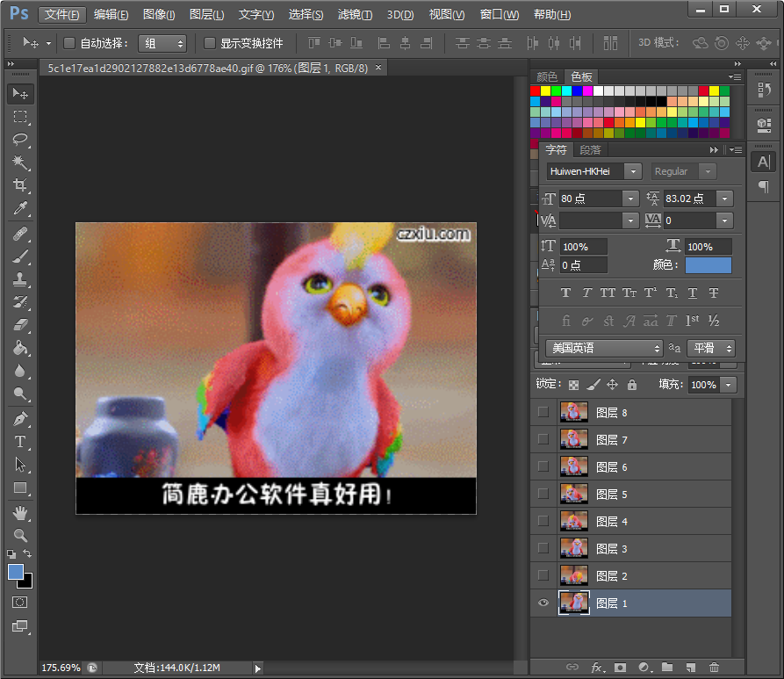The image size is (784, 679).
Task: Add a layer mask from the Layers panel
Action: (621, 668)
